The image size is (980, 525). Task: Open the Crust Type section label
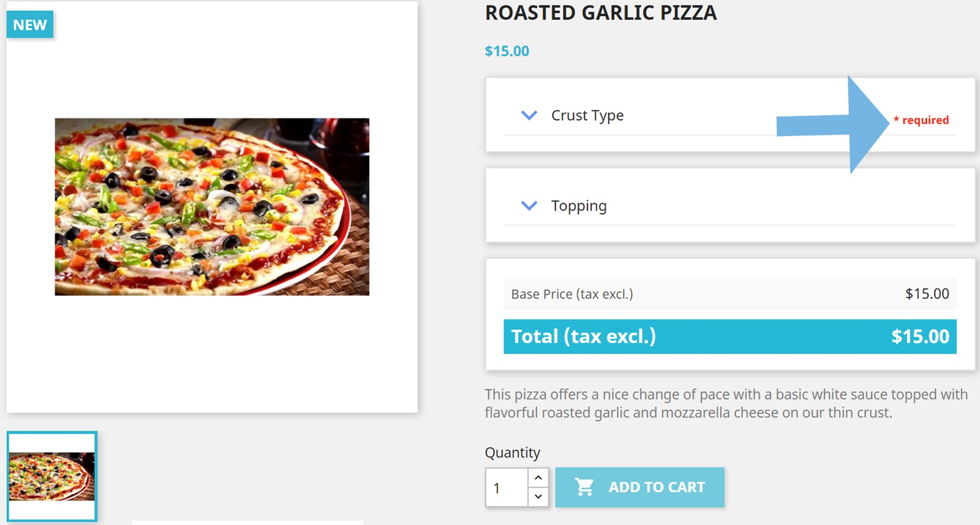pos(587,115)
